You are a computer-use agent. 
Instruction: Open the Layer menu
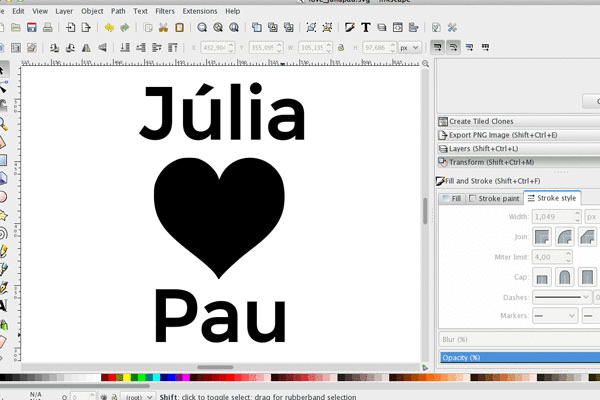64,11
